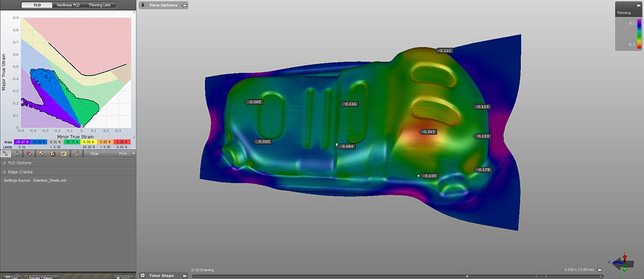The image size is (644, 279).
Task: Click the -0.085 thinning label
Action: point(254,102)
